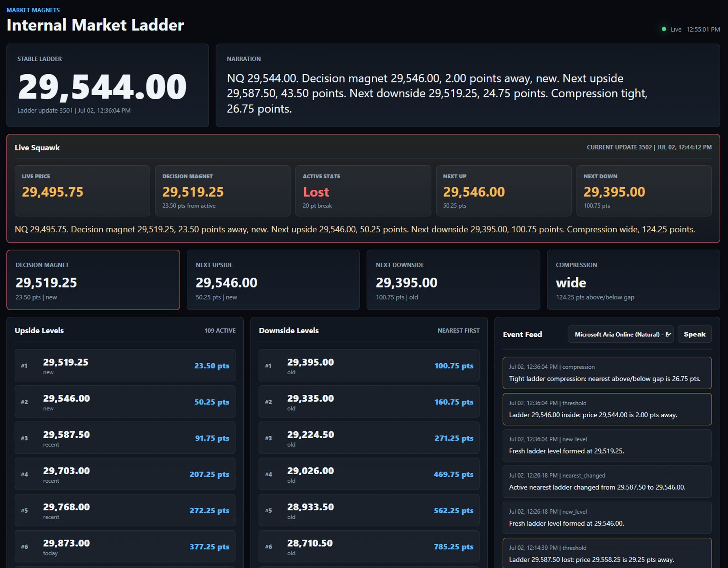Image resolution: width=728 pixels, height=568 pixels.
Task: Click the Narration paragraph starting NQ 29,544.00
Action: click(x=437, y=93)
